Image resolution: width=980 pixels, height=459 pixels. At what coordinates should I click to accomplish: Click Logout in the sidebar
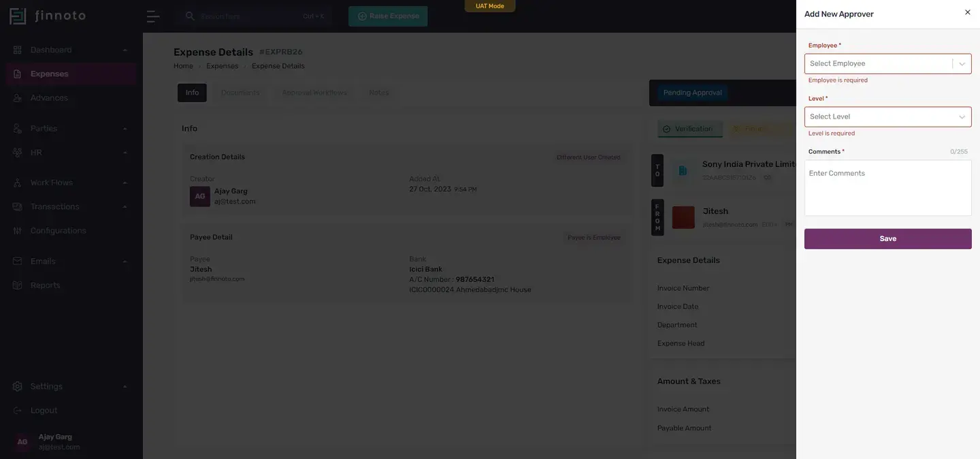(71, 411)
